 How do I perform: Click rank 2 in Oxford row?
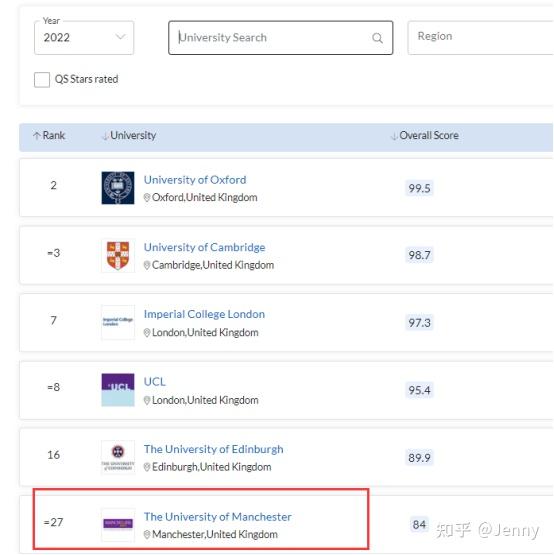pyautogui.click(x=53, y=185)
